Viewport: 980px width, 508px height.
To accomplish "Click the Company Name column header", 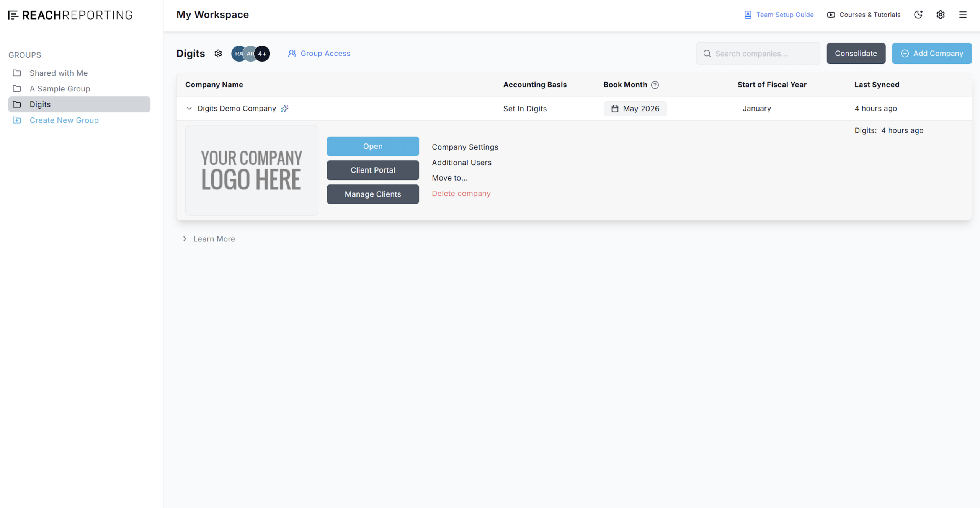I will pyautogui.click(x=214, y=85).
